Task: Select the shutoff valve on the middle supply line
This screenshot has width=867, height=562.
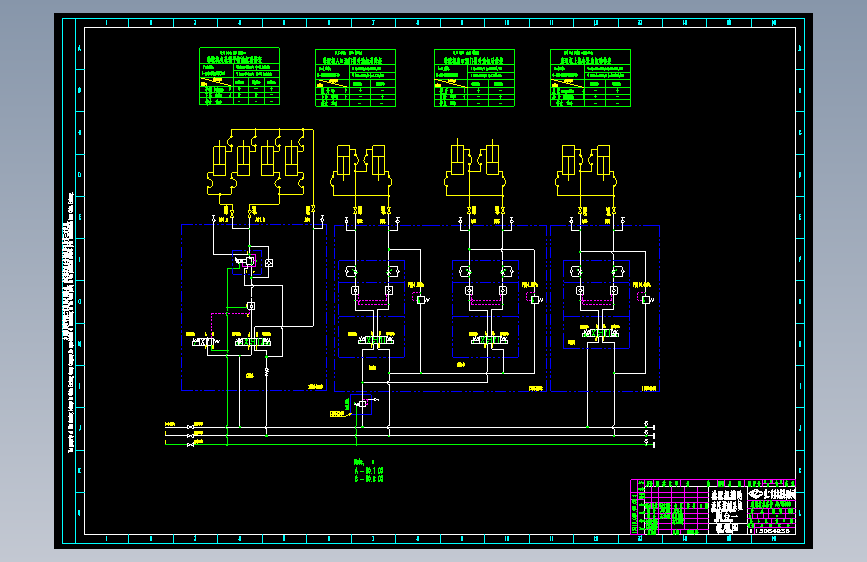Action: pyautogui.click(x=190, y=436)
